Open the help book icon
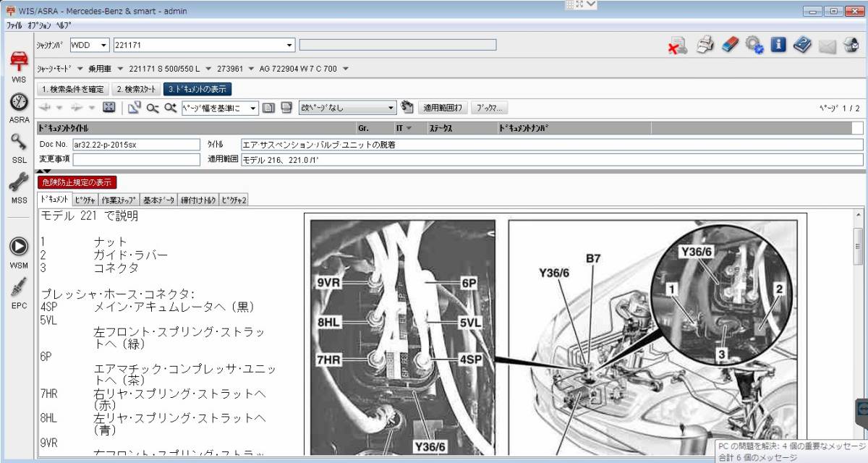Screen dimensions: 868x463 point(801,45)
